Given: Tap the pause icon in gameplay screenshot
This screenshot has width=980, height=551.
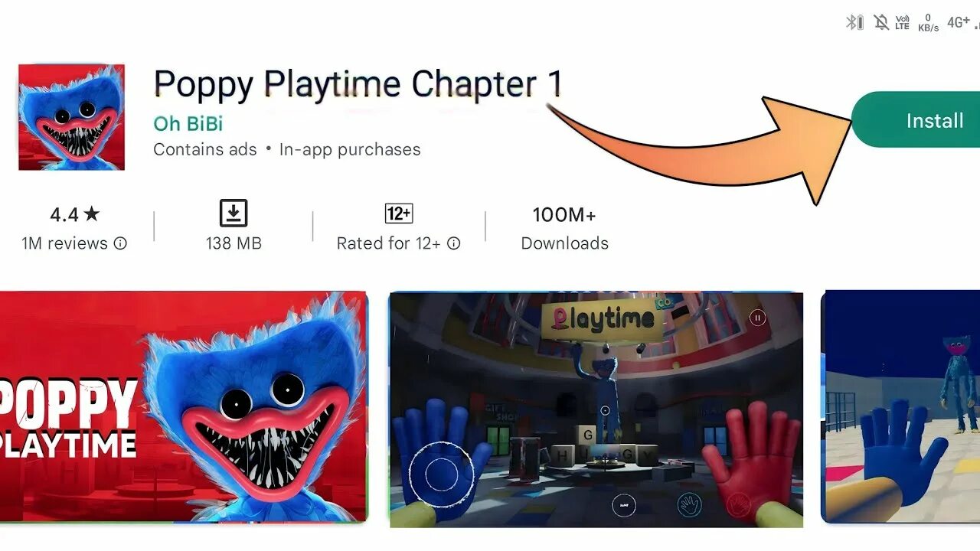Looking at the screenshot, I should 758,318.
